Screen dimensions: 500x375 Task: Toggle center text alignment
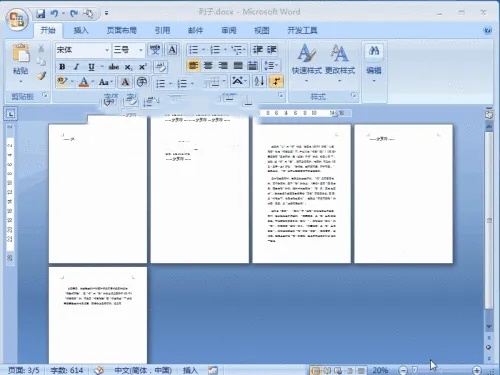point(208,66)
